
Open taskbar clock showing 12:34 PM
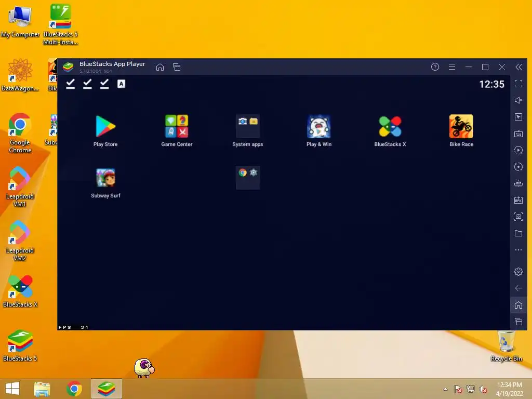point(509,389)
